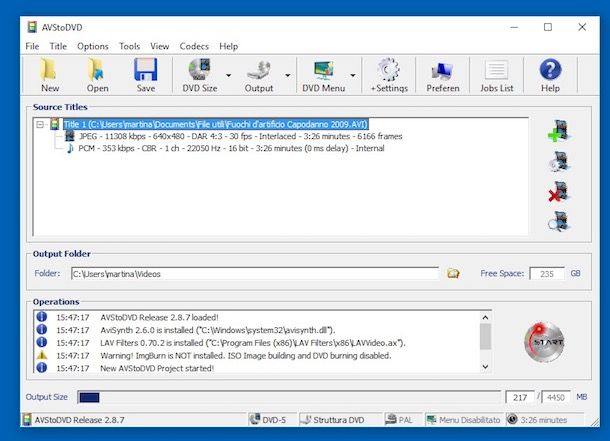Click the 'Warning! ImgBurn is NOT installed' log line
This screenshot has width=610, height=441.
click(246, 355)
